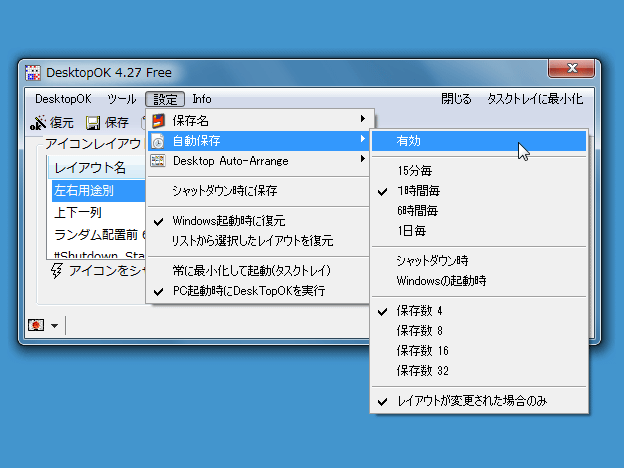The image size is (624, 468).
Task: Expand the Desktop Auto-Arrange submenu arrow
Action: click(x=363, y=159)
